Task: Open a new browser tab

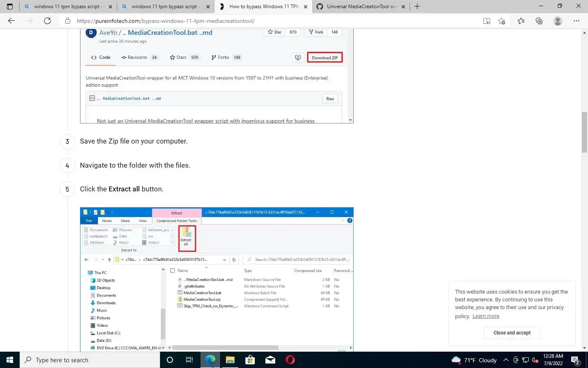Action: (417, 7)
